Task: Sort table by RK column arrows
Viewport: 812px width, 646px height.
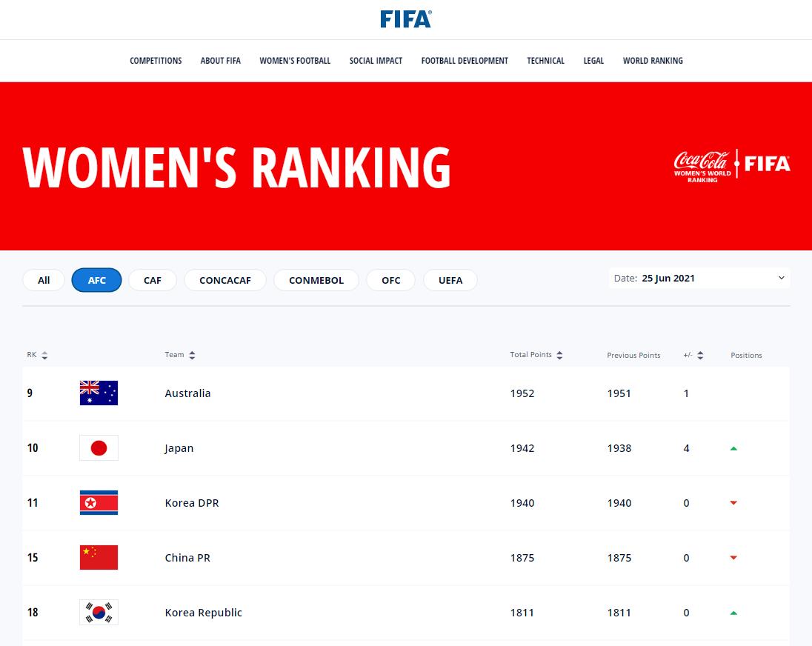Action: (44, 355)
